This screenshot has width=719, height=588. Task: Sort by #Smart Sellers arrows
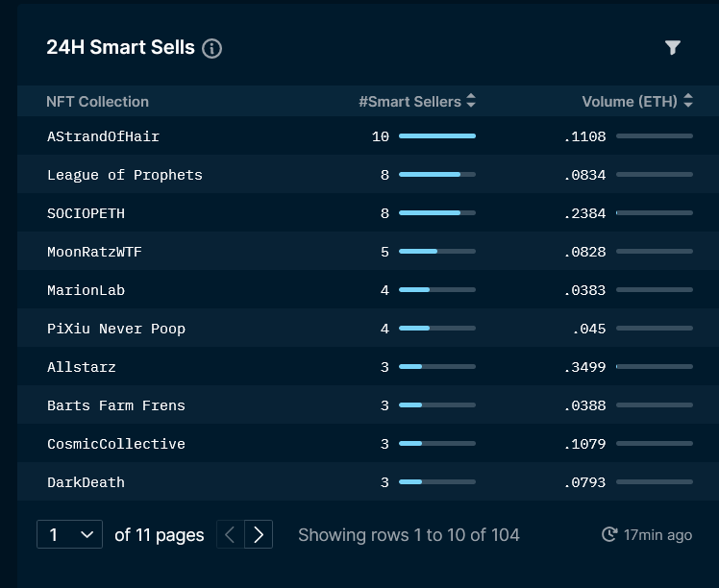pyautogui.click(x=471, y=100)
